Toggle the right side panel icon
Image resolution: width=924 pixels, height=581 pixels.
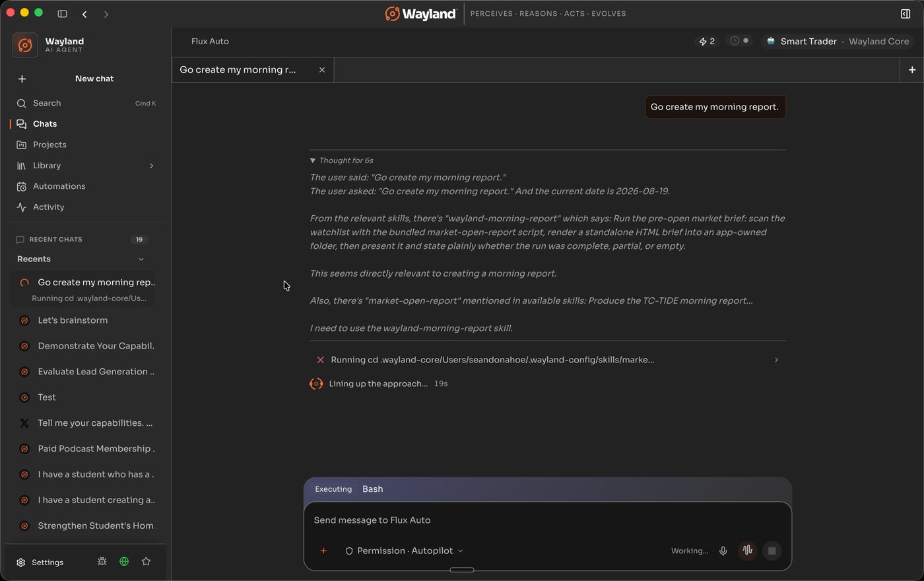tap(906, 13)
